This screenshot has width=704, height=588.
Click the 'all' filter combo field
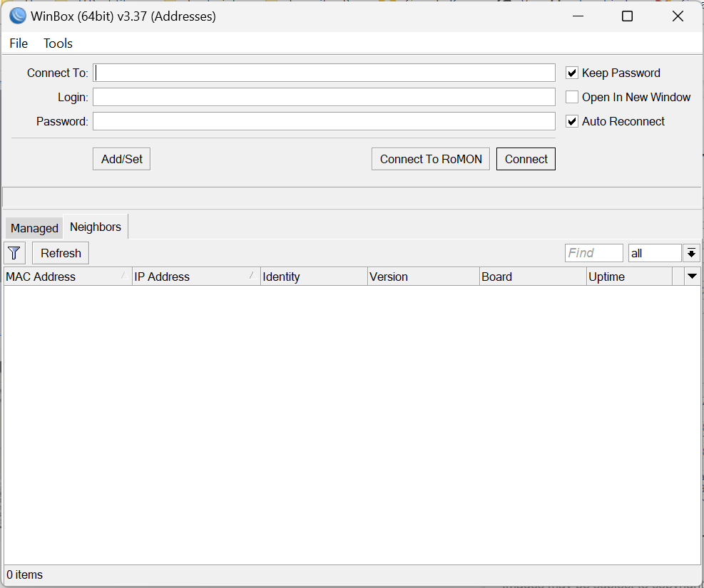point(655,254)
